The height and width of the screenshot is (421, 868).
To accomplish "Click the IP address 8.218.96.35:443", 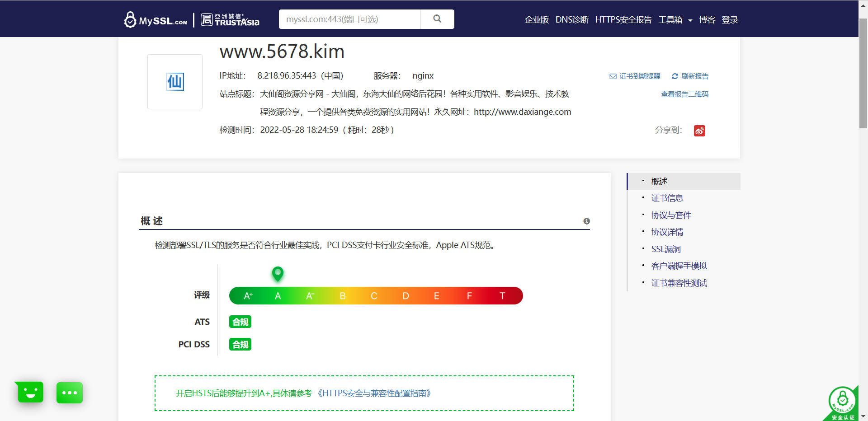I will pyautogui.click(x=287, y=76).
